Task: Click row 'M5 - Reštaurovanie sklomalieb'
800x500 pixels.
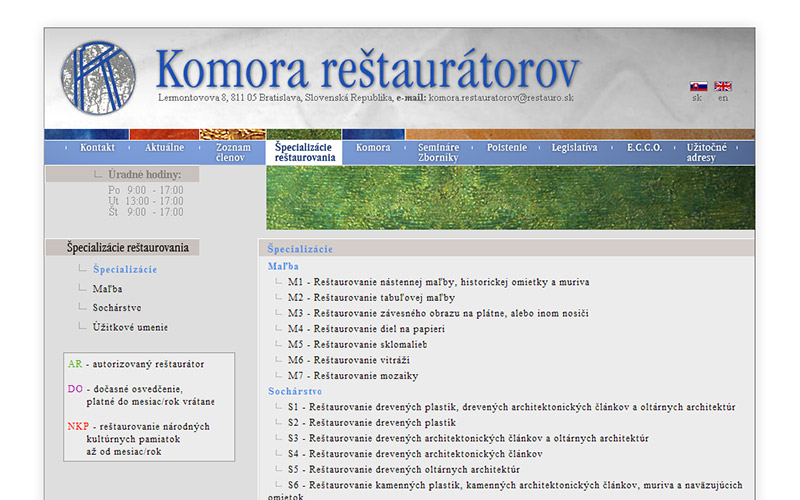Action: pos(357,344)
